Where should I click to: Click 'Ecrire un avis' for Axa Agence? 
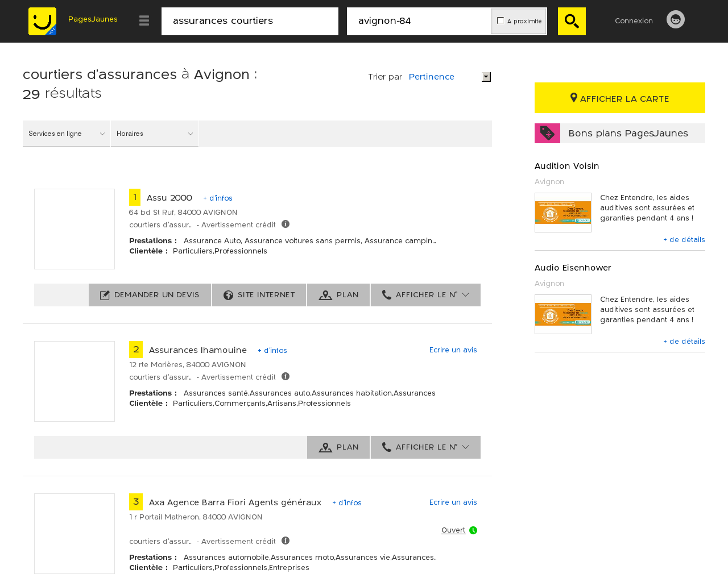(453, 502)
